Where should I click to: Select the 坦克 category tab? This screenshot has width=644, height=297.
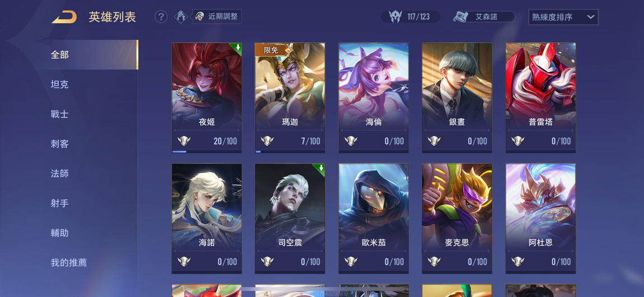[59, 84]
